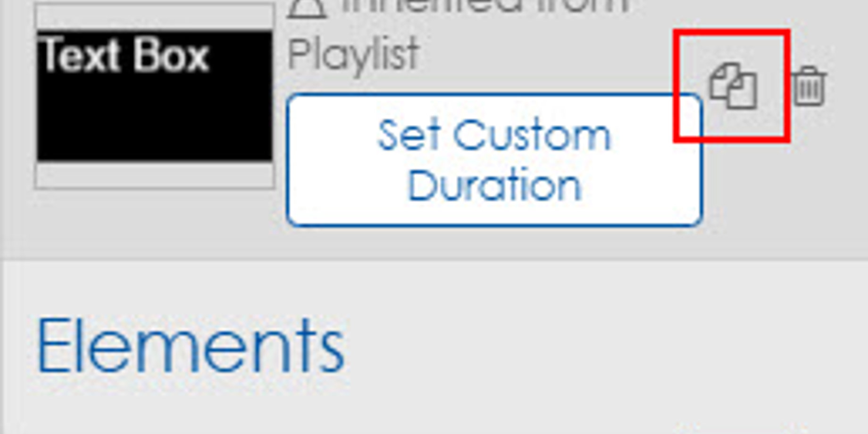Select the Text Box thumbnail
Viewport: 868px width, 434px height.
coord(155,96)
